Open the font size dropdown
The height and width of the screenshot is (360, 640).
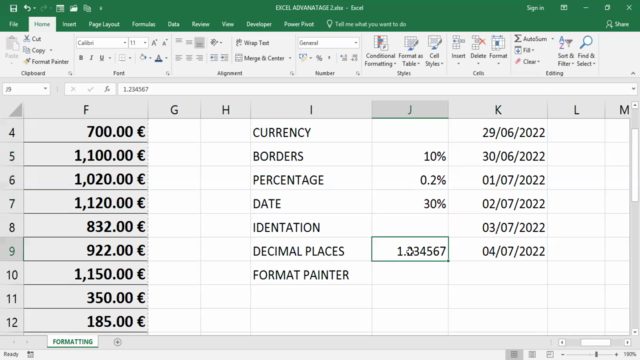tap(144, 43)
